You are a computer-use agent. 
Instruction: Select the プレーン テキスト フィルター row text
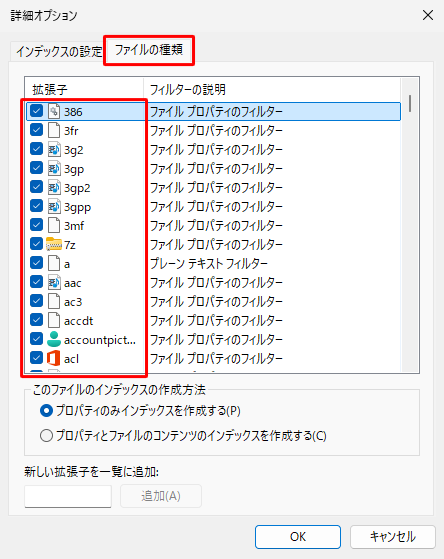click(209, 264)
